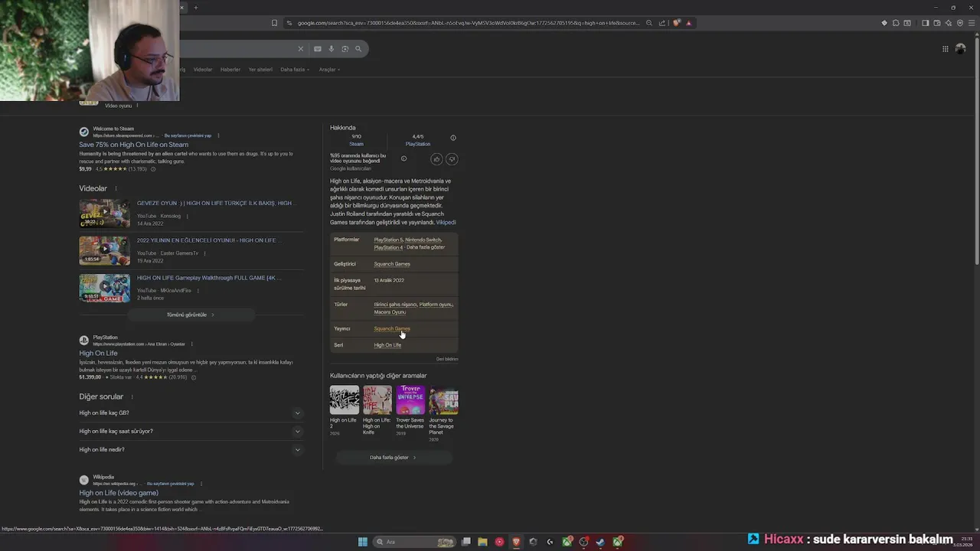Open File Explorer from taskbar
Screen dimensions: 980x551
click(482, 542)
